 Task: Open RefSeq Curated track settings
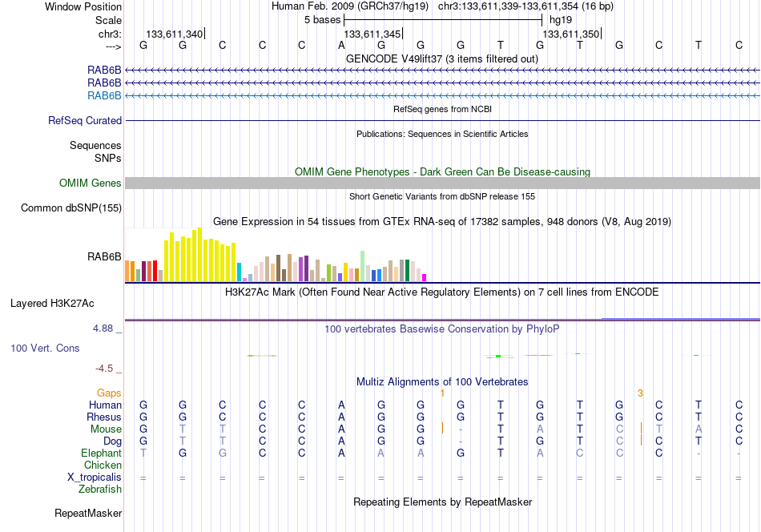click(84, 120)
